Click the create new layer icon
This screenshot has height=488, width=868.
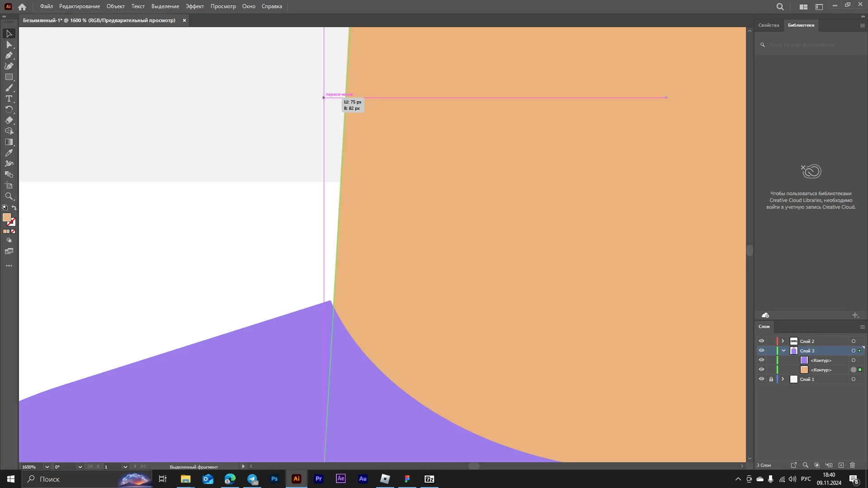click(841, 465)
